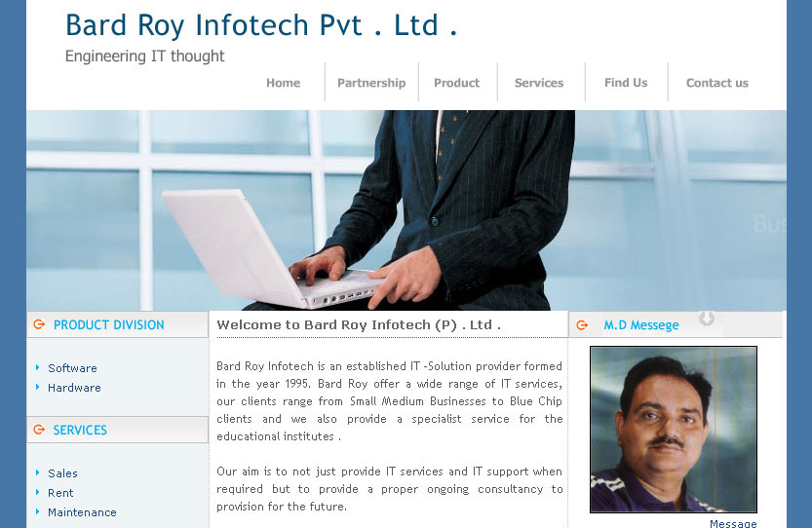Open the Rent services link
The width and height of the screenshot is (812, 528).
point(60,493)
